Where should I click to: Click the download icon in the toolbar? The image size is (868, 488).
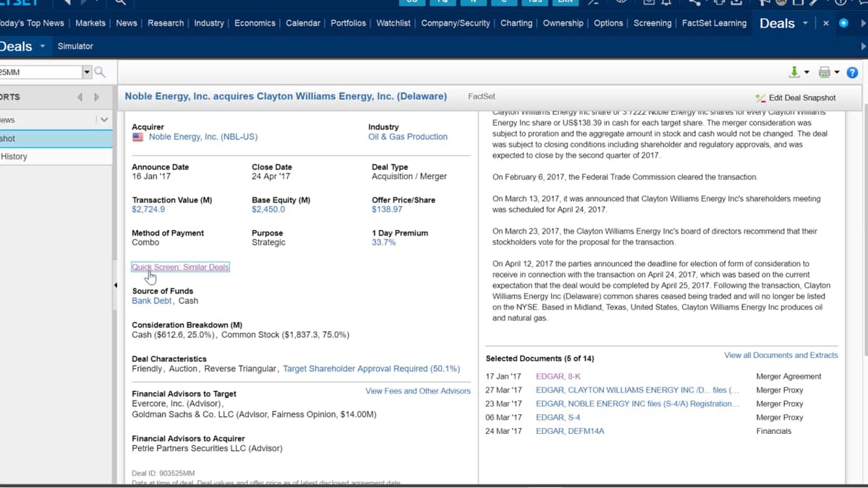point(795,72)
